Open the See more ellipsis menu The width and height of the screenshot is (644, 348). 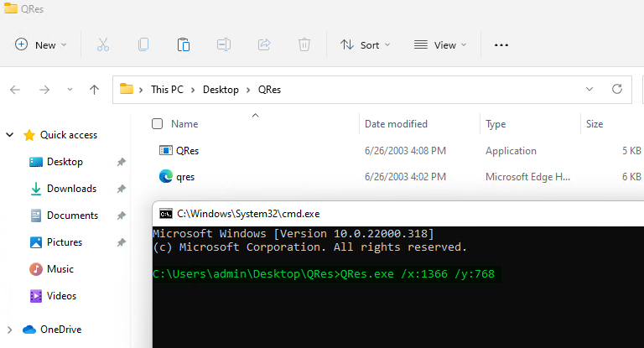[x=501, y=45]
